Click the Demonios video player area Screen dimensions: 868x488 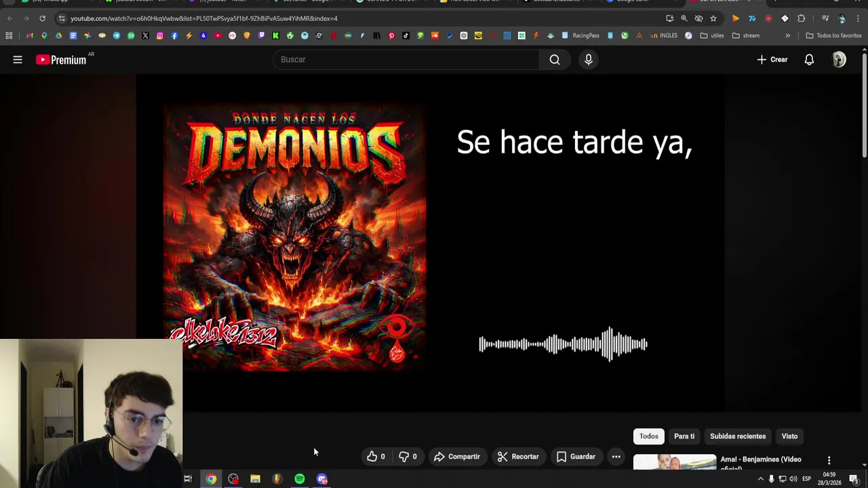(431, 243)
